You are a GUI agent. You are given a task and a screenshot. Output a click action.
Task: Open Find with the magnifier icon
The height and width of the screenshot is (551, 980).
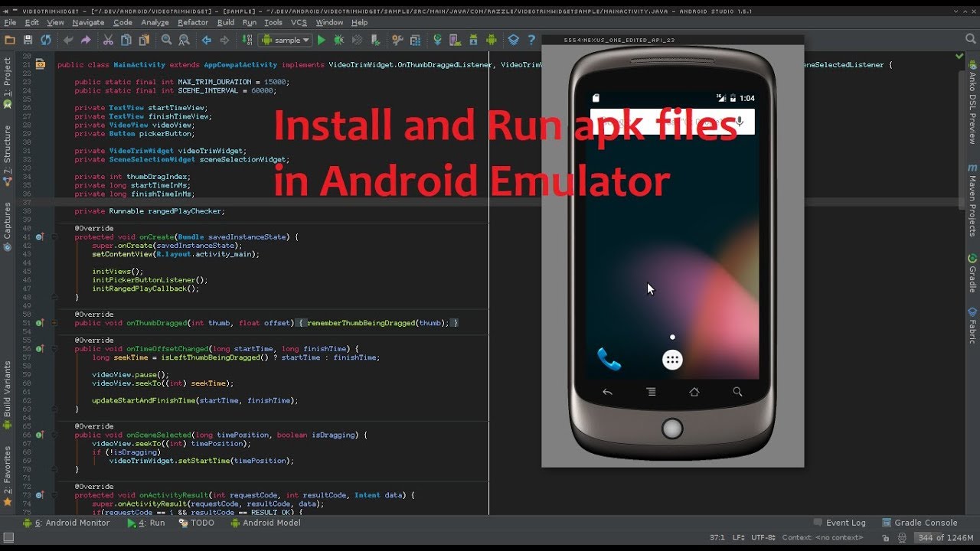[166, 40]
